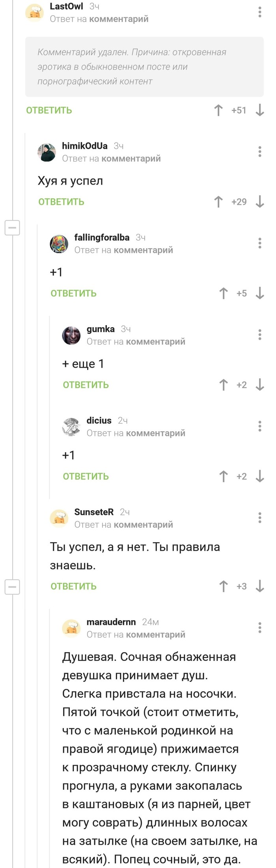Upvote fallingforalba's +1 comment

pos(224,294)
